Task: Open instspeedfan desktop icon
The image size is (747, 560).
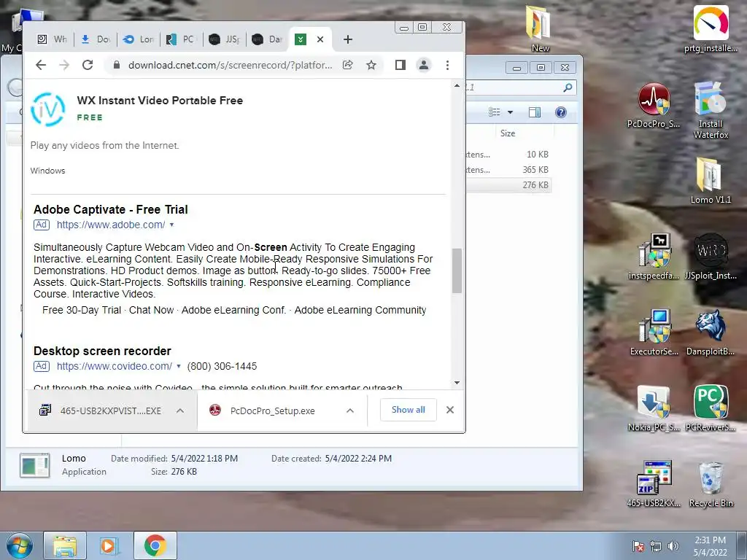Action: [x=654, y=257]
